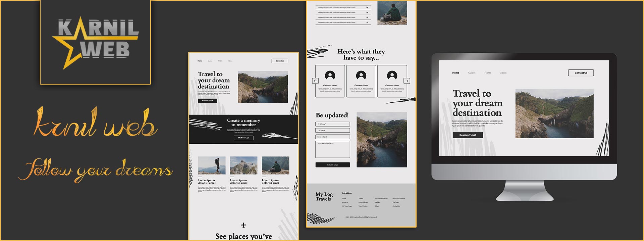This screenshot has height=241, width=644.
Task: Click the third Customer Name avatar icon
Action: click(x=392, y=76)
